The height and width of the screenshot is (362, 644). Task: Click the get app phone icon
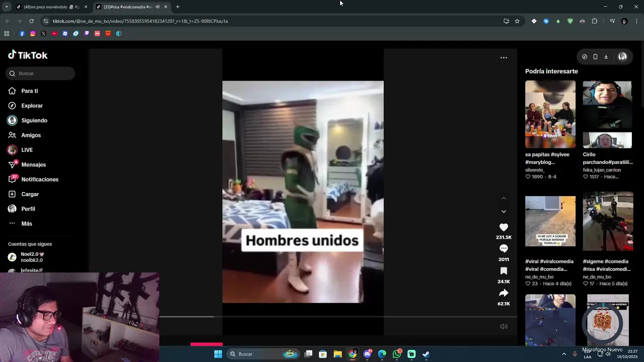click(595, 57)
